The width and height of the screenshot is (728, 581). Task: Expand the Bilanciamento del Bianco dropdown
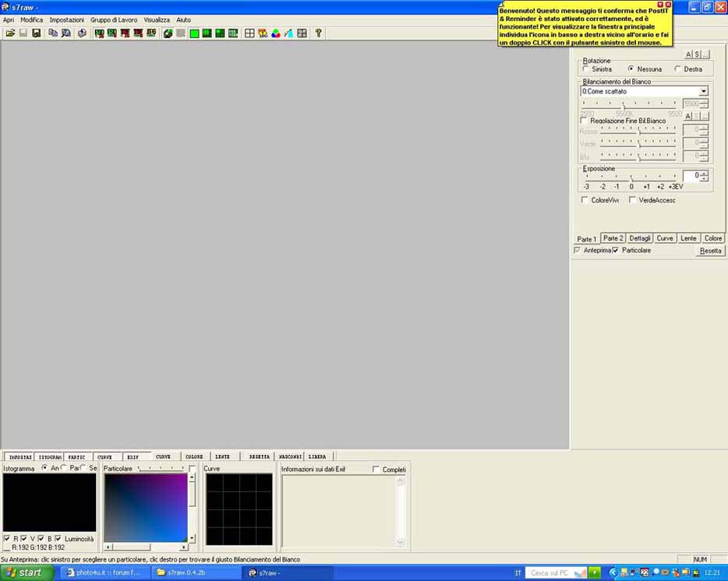(703, 91)
